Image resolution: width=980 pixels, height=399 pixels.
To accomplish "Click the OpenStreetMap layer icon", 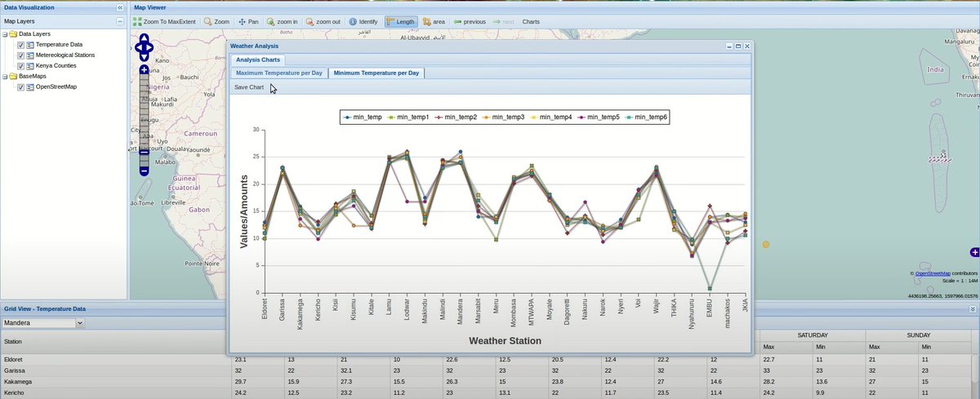I will tap(29, 86).
